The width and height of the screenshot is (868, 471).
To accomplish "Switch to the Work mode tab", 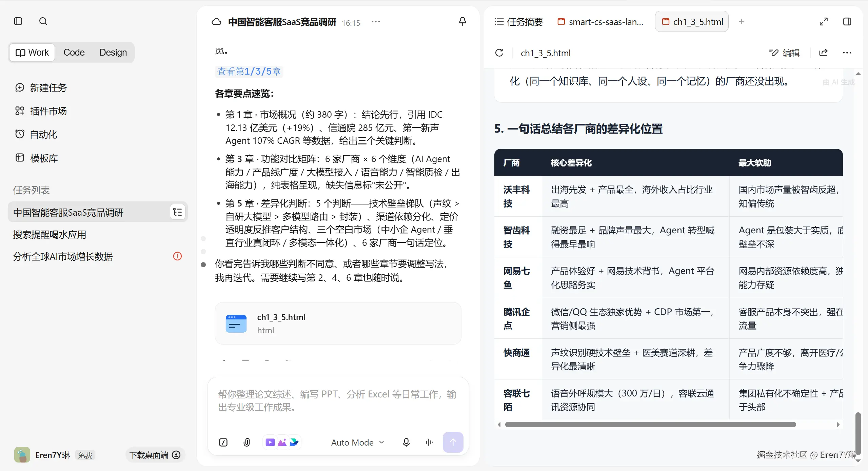I will (x=32, y=53).
